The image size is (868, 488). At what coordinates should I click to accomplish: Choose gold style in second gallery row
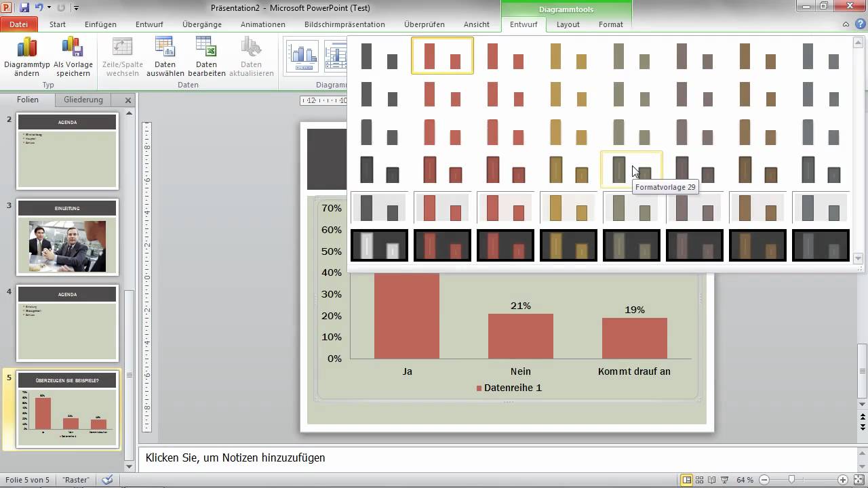[x=568, y=94]
